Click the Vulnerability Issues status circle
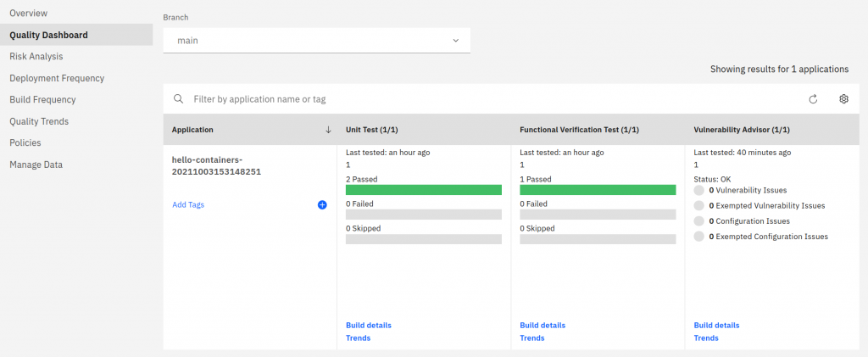This screenshot has width=868, height=357. (699, 191)
